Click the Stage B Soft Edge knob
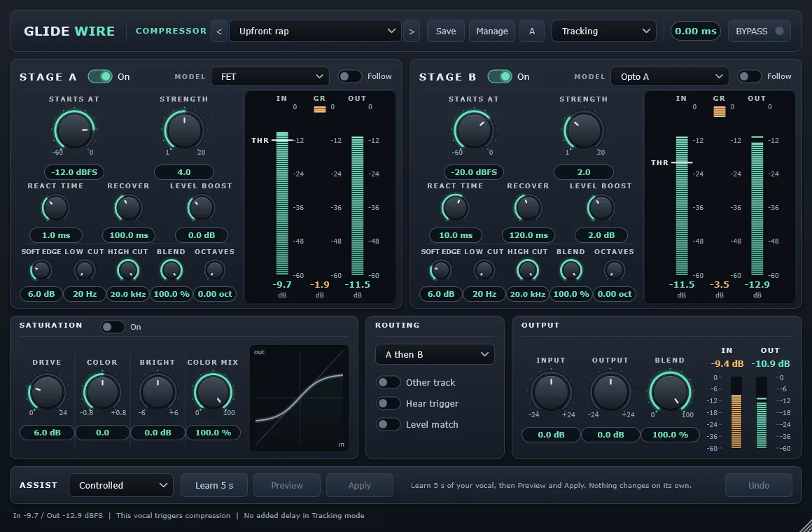The image size is (812, 532). 441,270
